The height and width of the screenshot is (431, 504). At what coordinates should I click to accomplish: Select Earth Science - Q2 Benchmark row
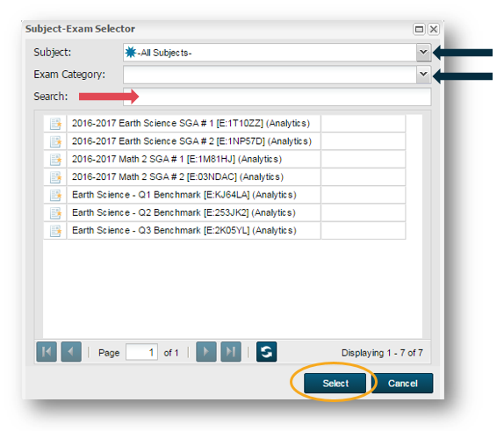[x=225, y=212]
